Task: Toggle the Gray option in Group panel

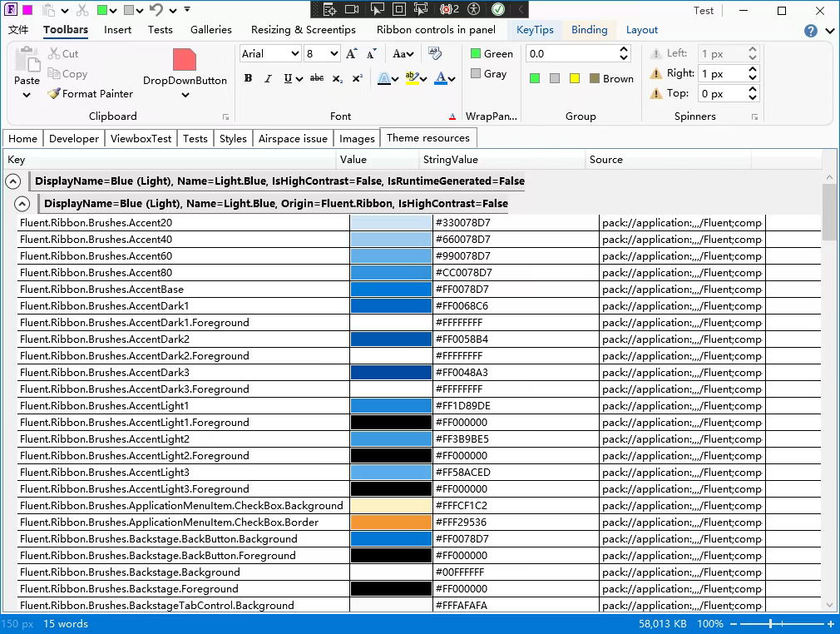Action: coord(477,74)
